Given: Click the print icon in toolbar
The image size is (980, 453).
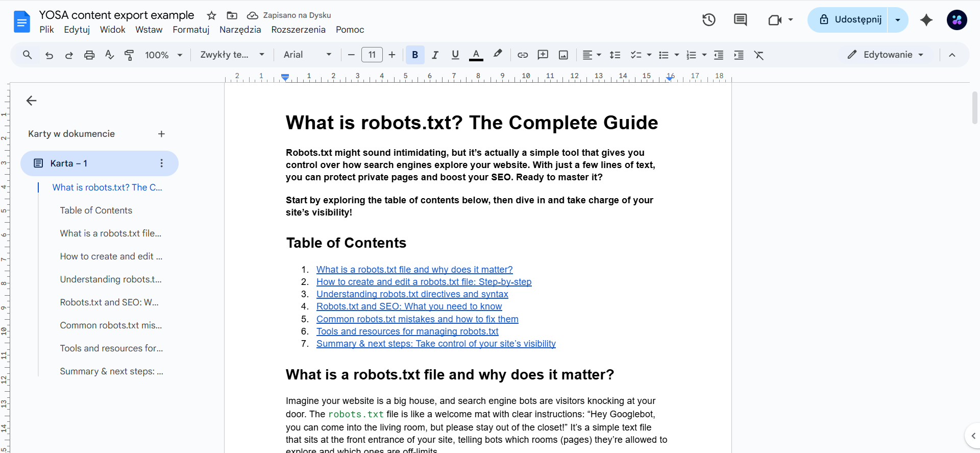Looking at the screenshot, I should pos(89,55).
